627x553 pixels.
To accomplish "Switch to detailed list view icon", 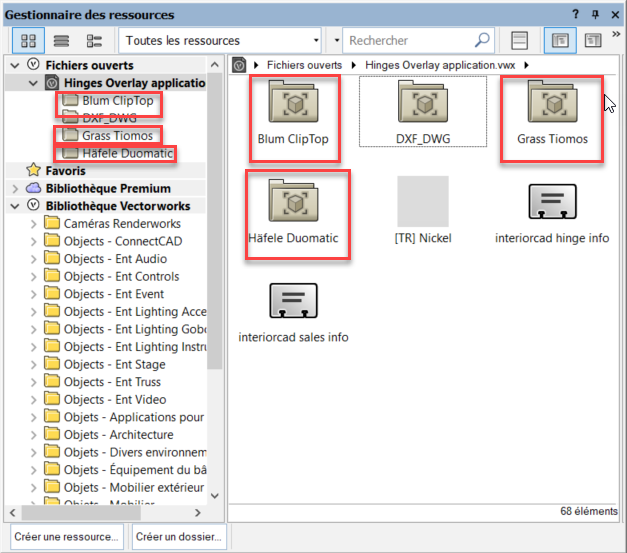I will tap(94, 40).
